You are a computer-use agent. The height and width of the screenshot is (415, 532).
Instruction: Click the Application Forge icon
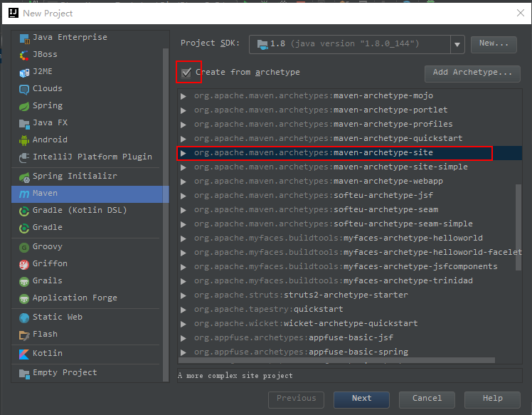point(24,299)
